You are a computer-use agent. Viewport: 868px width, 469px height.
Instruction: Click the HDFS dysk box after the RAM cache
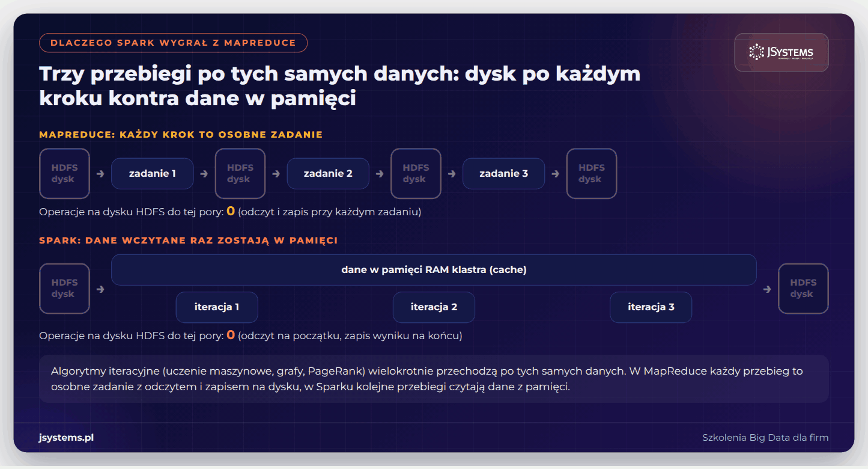point(803,289)
